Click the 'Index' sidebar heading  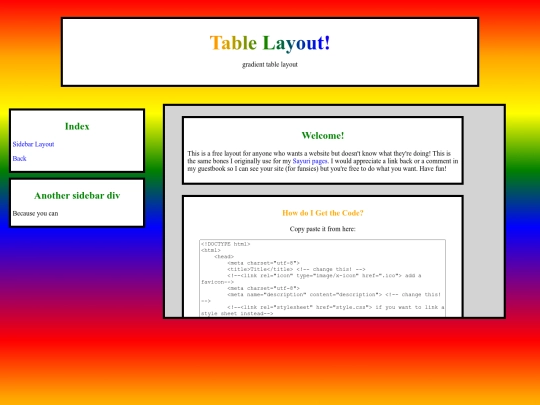(x=77, y=126)
